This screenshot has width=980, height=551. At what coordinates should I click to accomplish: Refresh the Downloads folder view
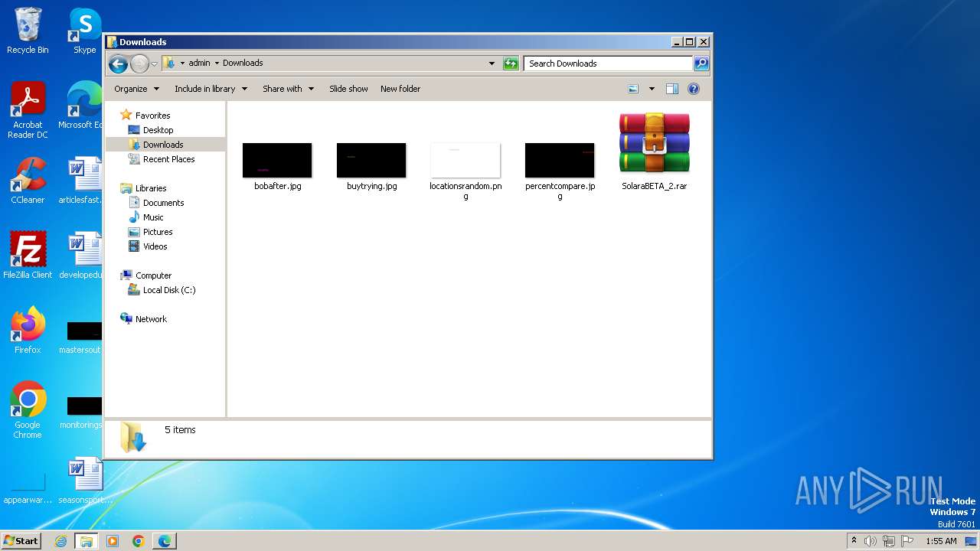tap(511, 64)
